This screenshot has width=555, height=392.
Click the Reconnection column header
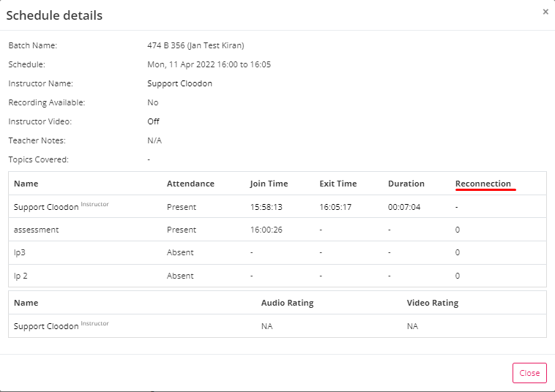point(483,184)
